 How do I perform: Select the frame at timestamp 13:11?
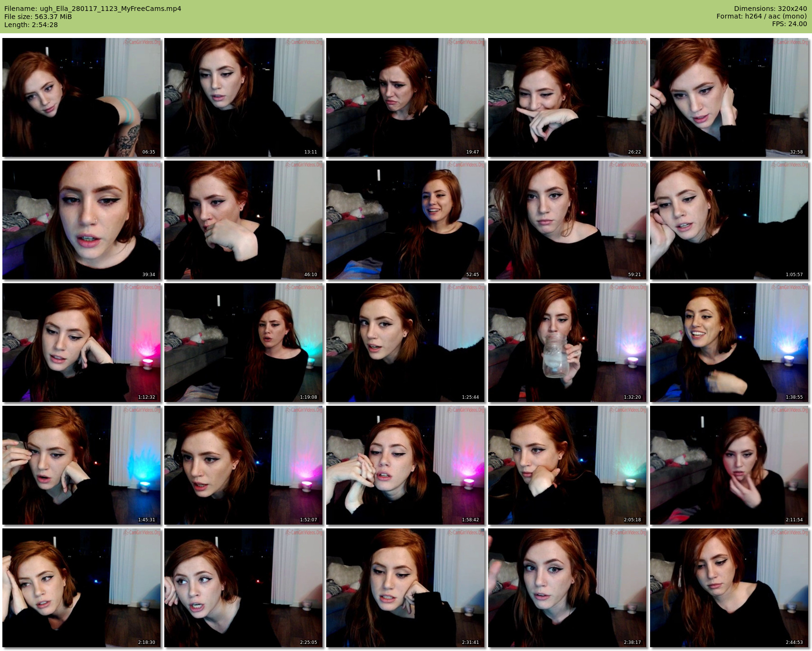tap(244, 97)
